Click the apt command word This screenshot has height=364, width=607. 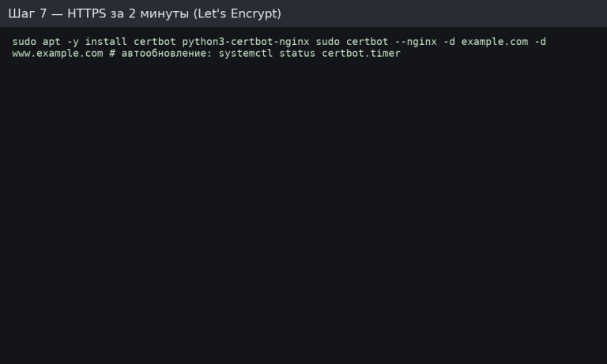click(51, 41)
